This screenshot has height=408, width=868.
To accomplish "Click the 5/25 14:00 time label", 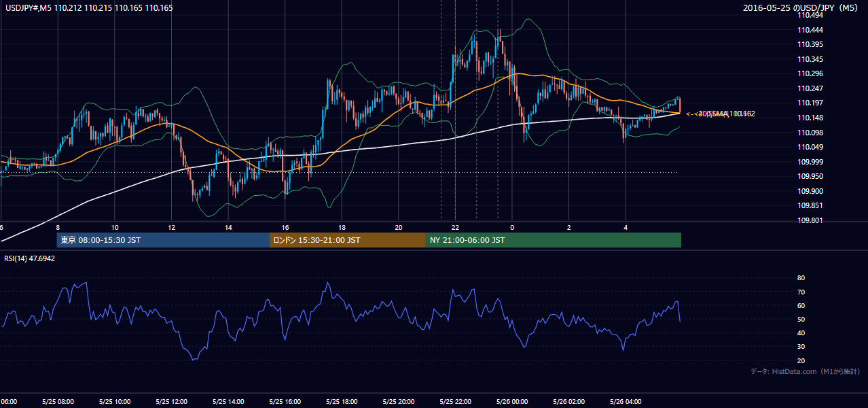I will coord(228,402).
